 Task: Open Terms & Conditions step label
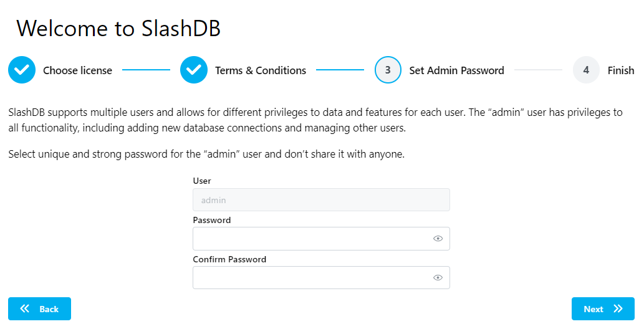(261, 70)
